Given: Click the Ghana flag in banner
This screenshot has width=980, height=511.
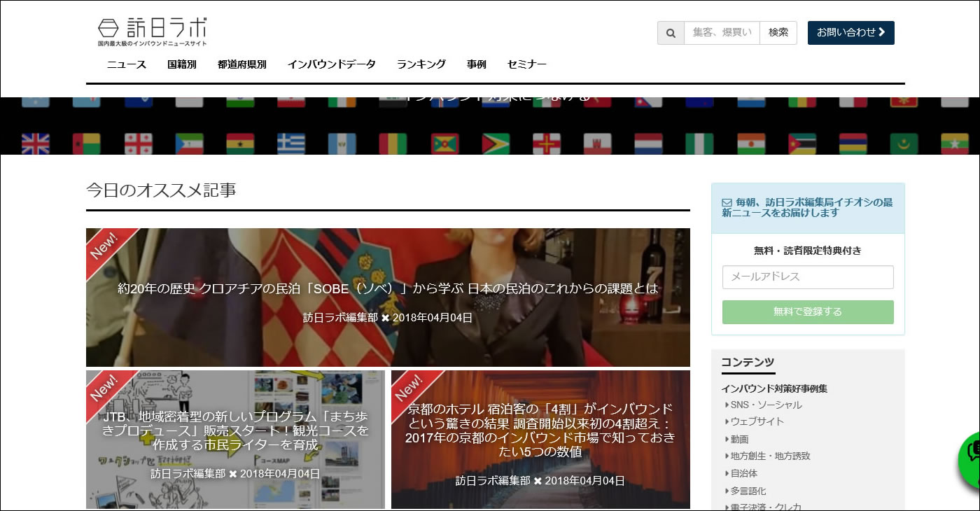Looking at the screenshot, I should coord(240,143).
